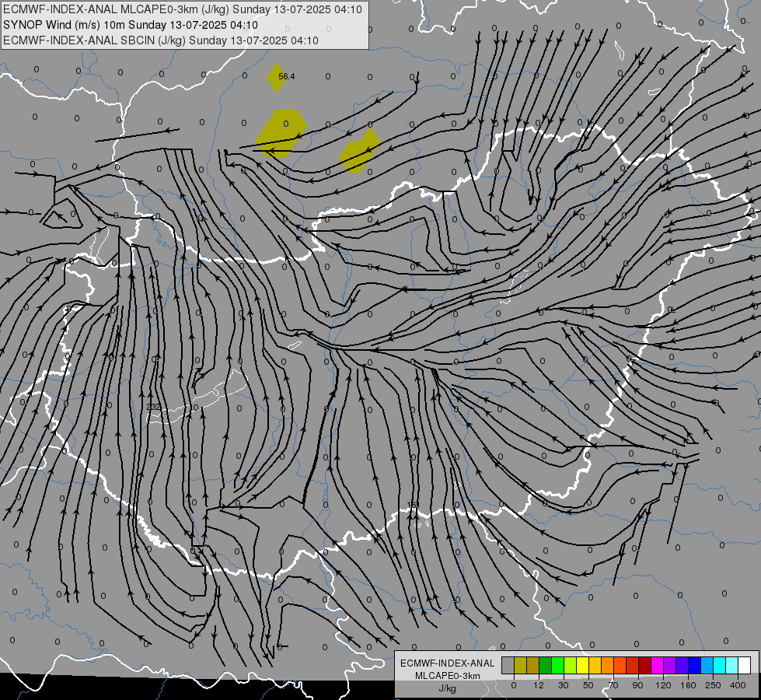761x700 pixels.
Task: Click the bright green legend swatch
Action: pyautogui.click(x=557, y=665)
